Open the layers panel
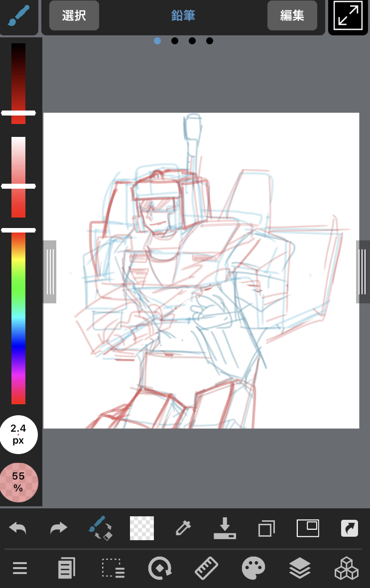The image size is (370, 588). tap(300, 568)
